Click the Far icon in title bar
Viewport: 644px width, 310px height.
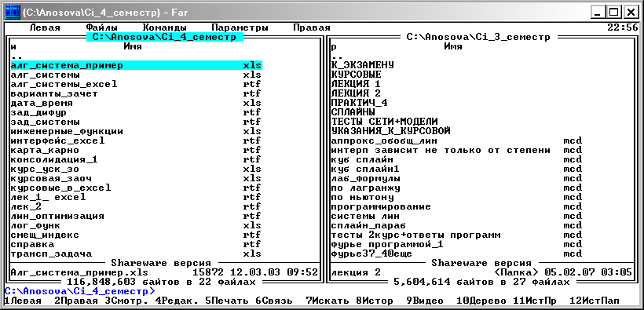point(12,13)
